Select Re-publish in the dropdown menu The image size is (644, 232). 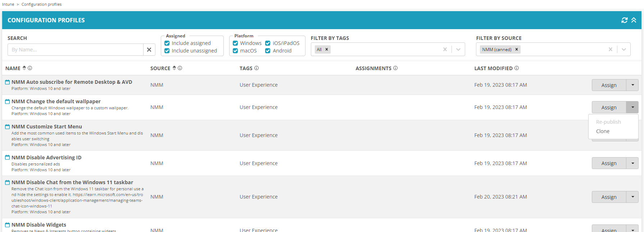608,122
